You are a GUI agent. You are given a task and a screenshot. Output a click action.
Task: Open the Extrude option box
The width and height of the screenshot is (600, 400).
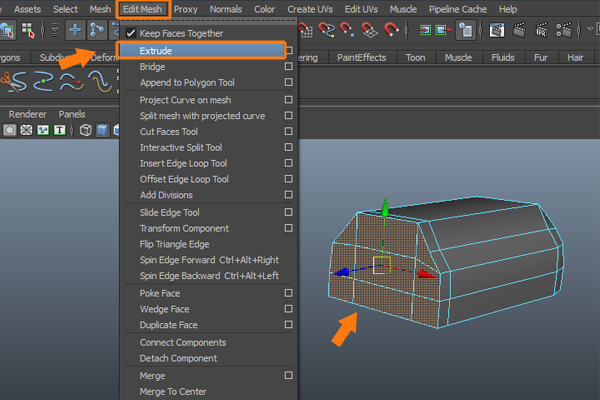(288, 50)
